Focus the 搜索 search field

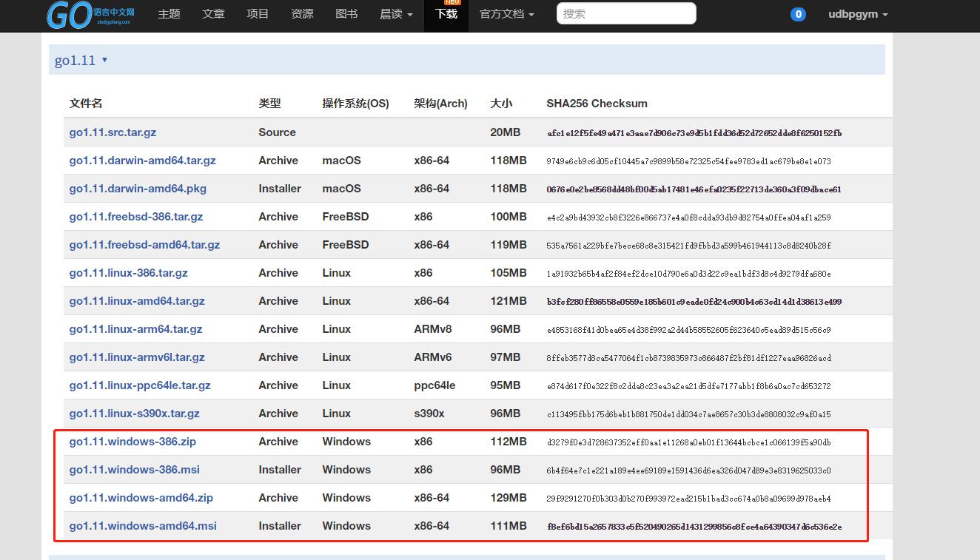[626, 13]
